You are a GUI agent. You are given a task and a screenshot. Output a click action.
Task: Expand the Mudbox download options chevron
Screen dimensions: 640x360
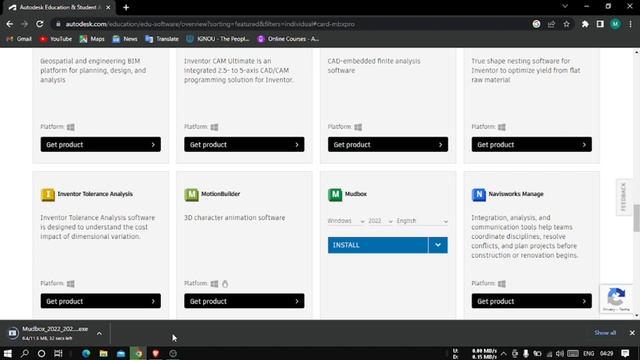pyautogui.click(x=99, y=333)
